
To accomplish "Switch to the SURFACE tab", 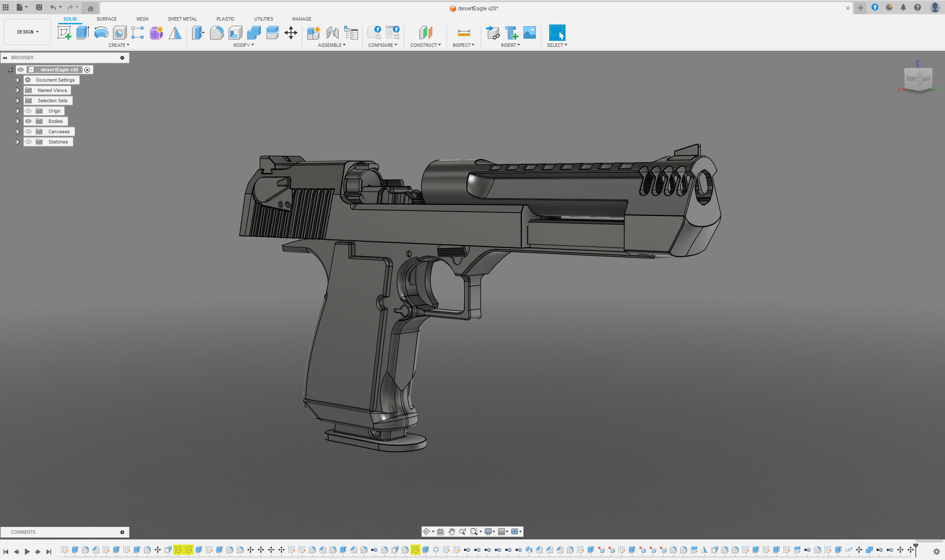I will coord(107,19).
